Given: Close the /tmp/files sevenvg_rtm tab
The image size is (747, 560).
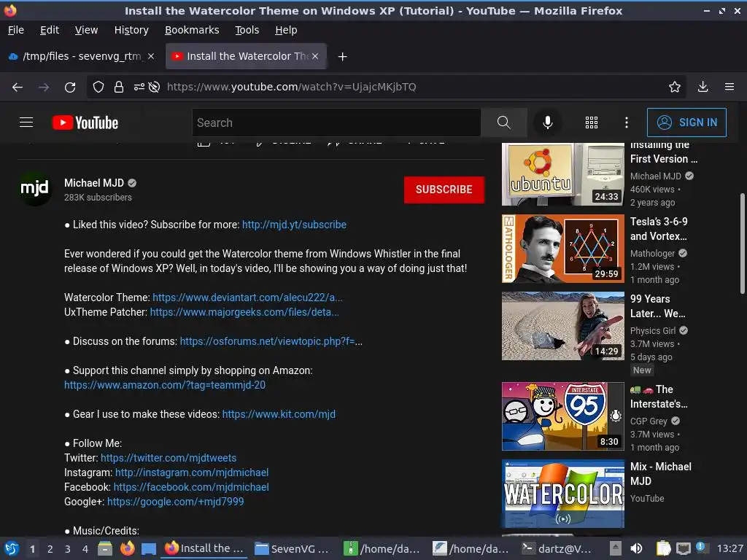Looking at the screenshot, I should 150,56.
